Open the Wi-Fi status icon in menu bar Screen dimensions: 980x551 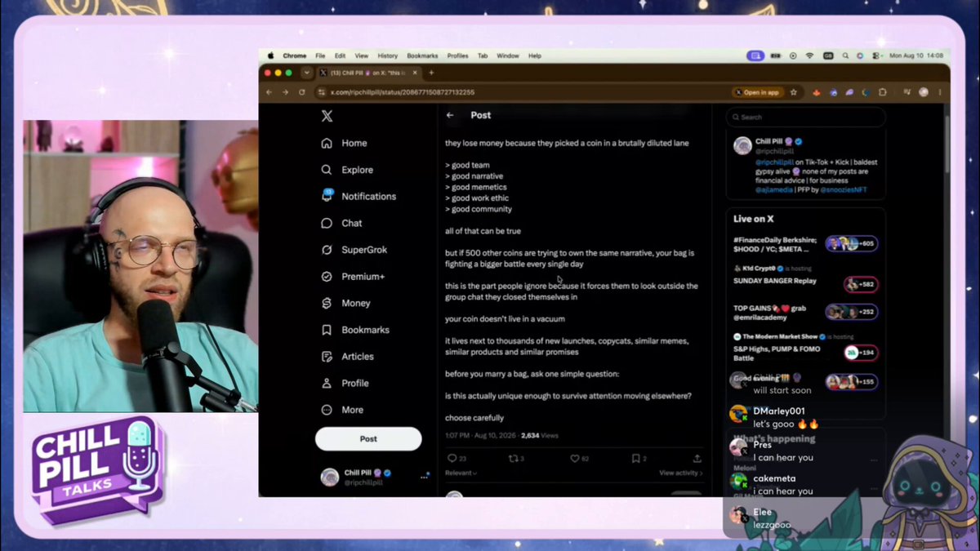click(x=809, y=56)
